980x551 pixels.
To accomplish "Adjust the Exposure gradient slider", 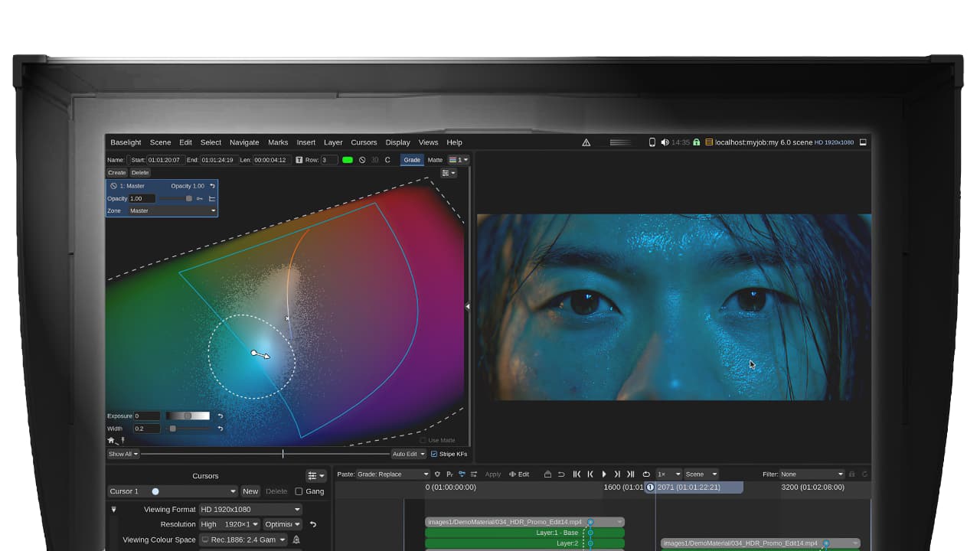I will point(188,416).
